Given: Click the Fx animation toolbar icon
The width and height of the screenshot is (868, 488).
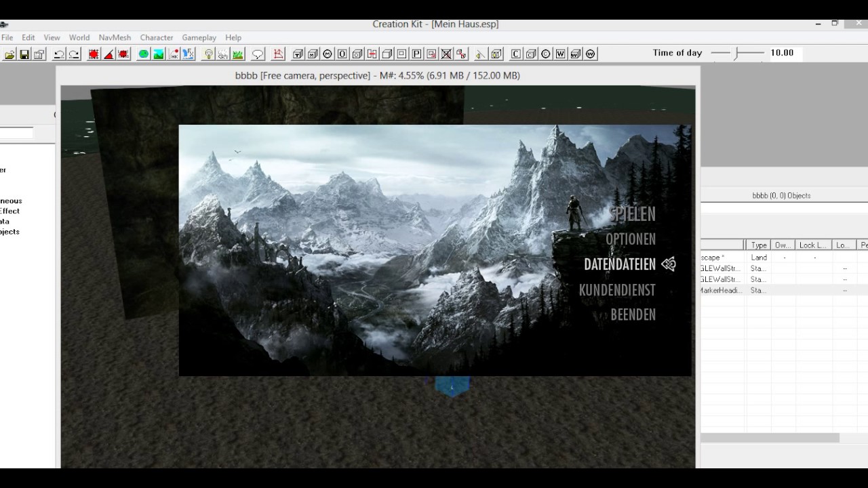Looking at the screenshot, I should tap(189, 54).
